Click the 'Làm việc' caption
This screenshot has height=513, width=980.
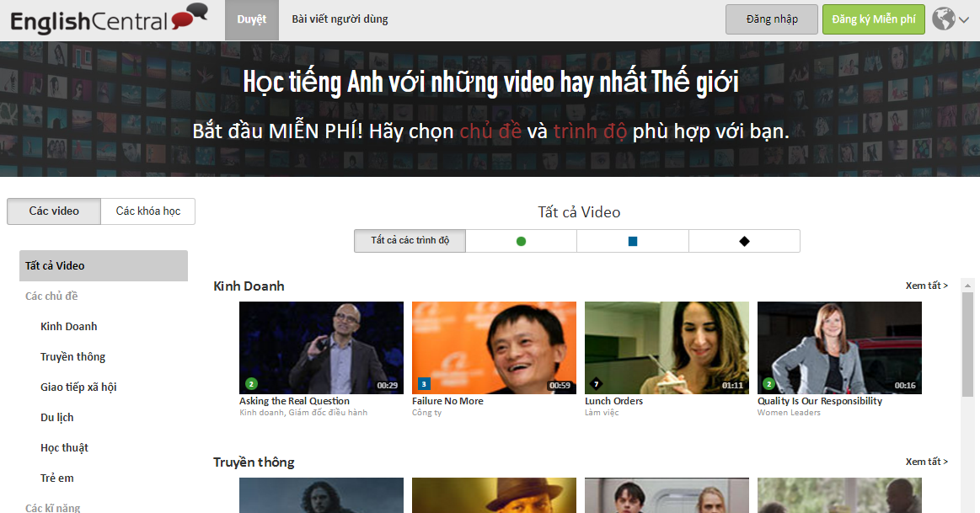(x=602, y=413)
